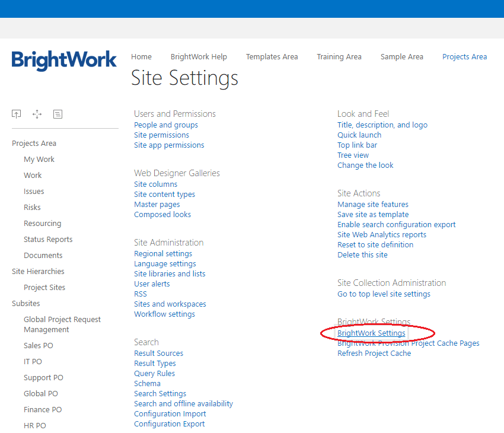Open the IT PO subsite
This screenshot has width=504, height=433.
pos(33,362)
